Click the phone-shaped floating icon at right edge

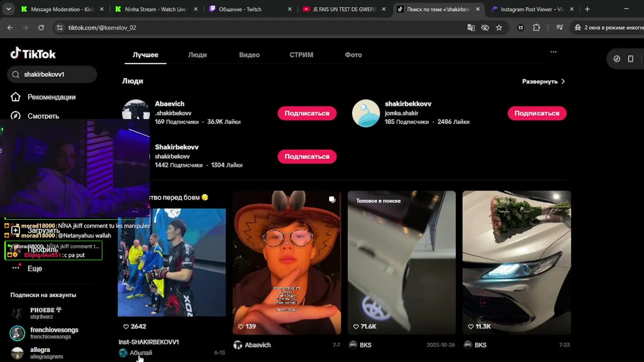pos(630,59)
